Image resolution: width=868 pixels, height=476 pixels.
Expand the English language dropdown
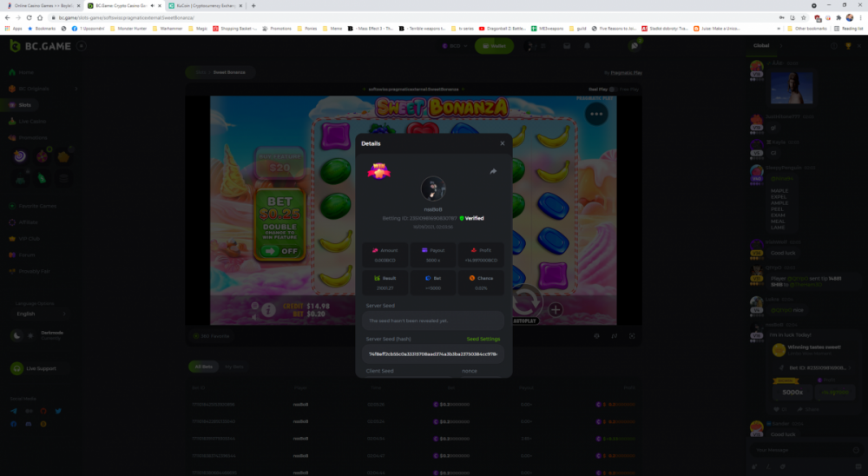(45, 314)
